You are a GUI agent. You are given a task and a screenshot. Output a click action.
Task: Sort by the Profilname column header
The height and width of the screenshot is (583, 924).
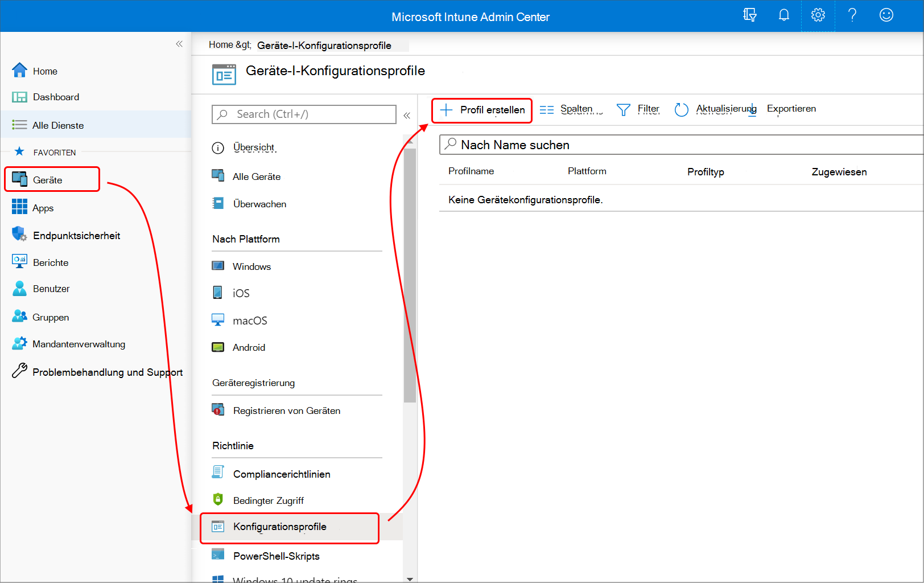coord(471,171)
